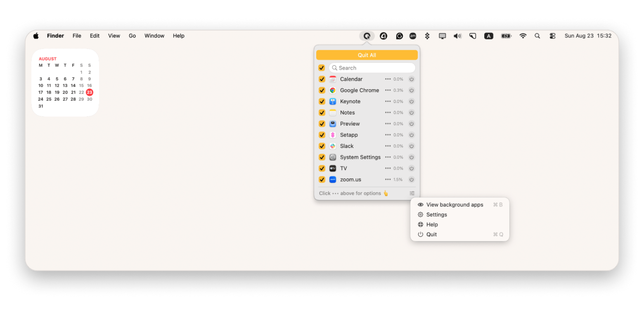Open the display mirroring menu bar icon
This screenshot has height=309, width=644.
click(x=443, y=36)
